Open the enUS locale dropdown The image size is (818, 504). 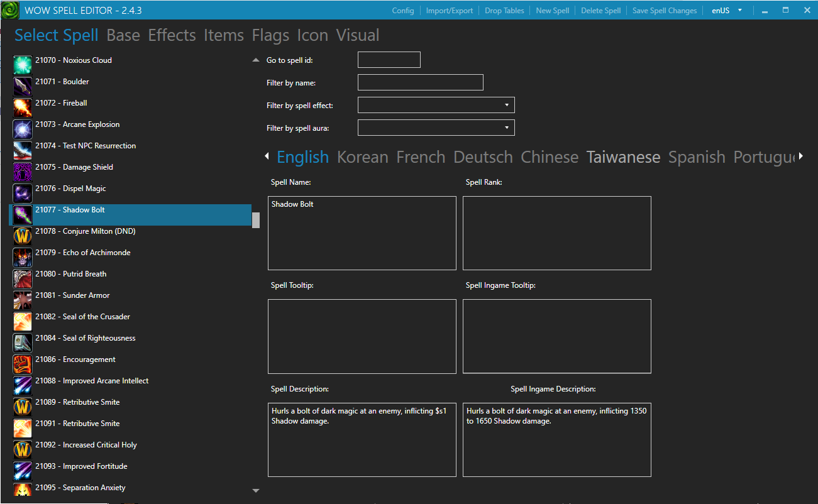pyautogui.click(x=726, y=10)
